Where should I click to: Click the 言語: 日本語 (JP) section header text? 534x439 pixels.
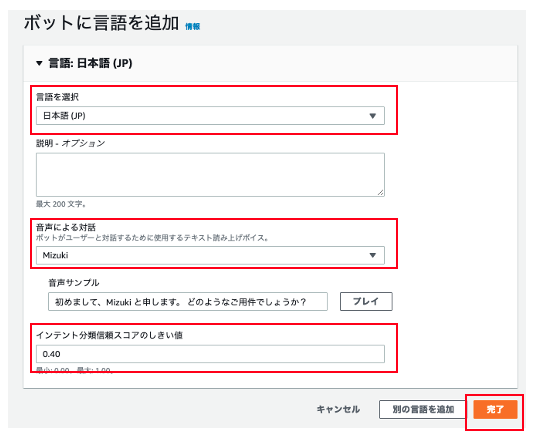[90, 63]
